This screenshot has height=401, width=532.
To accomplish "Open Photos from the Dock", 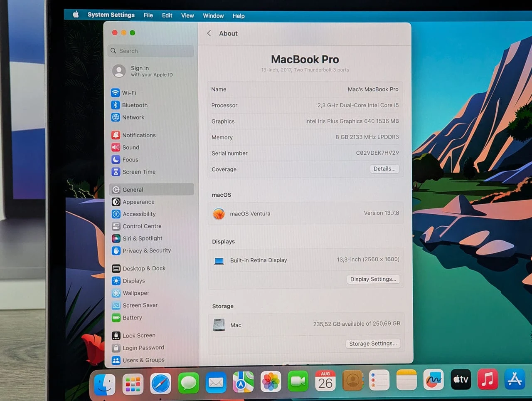I will pyautogui.click(x=271, y=381).
